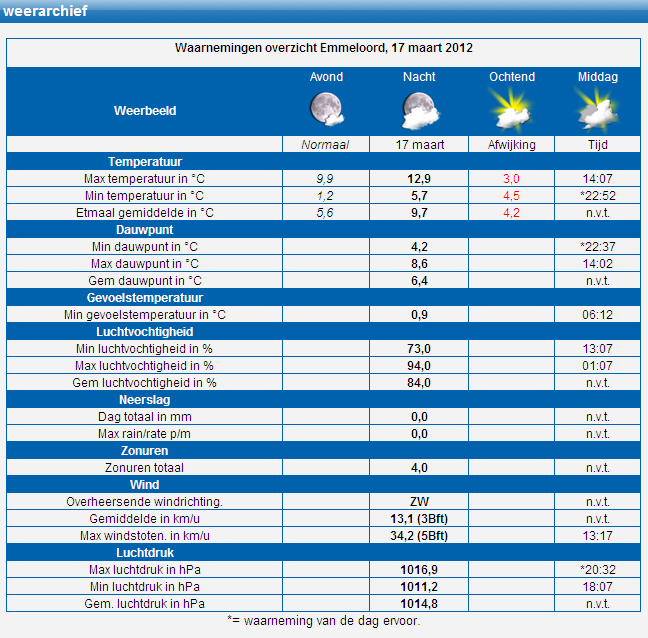Click the Avond moon weather icon
The height and width of the screenshot is (638, 648).
pyautogui.click(x=327, y=109)
